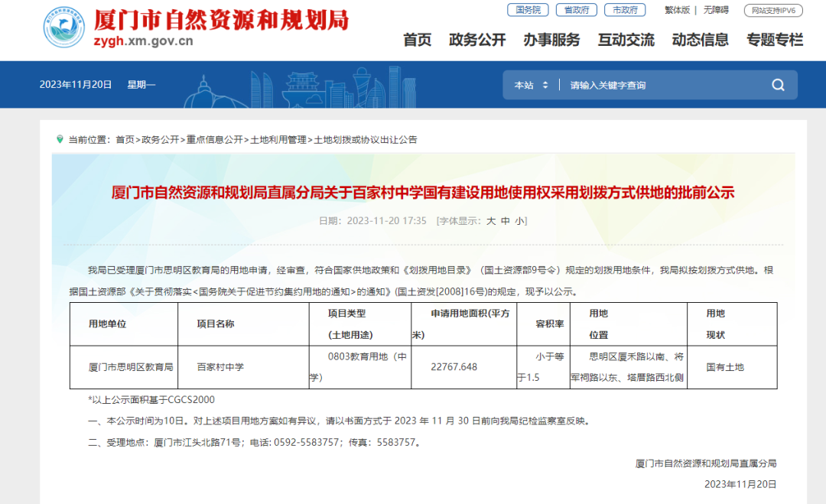Click the 国务院 link button
826x504 pixels.
528,10
